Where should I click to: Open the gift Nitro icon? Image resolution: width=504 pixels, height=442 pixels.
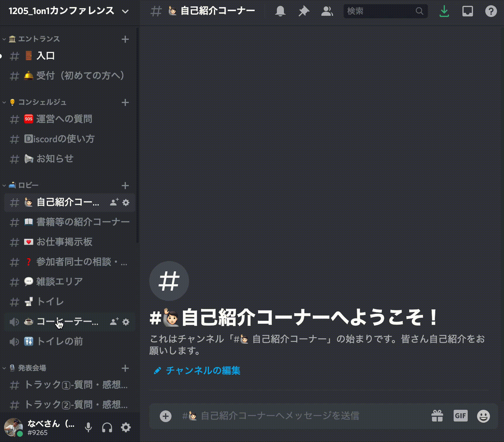pos(437,416)
